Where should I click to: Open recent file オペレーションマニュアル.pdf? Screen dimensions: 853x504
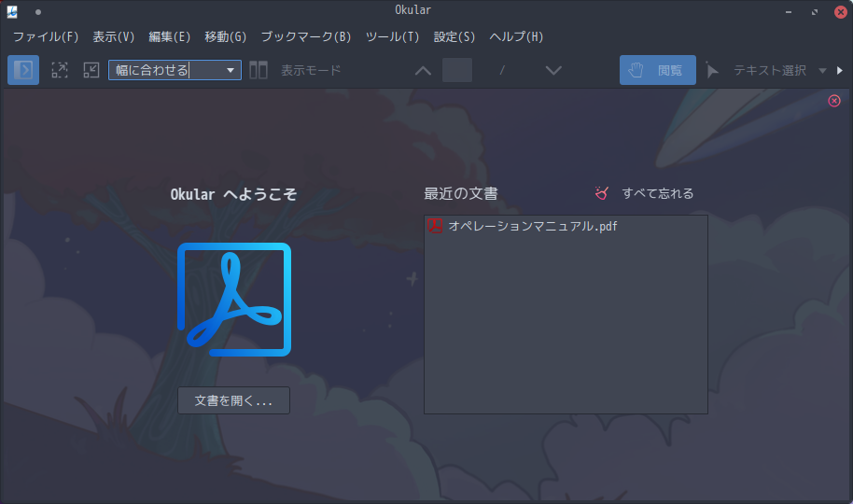click(566, 226)
